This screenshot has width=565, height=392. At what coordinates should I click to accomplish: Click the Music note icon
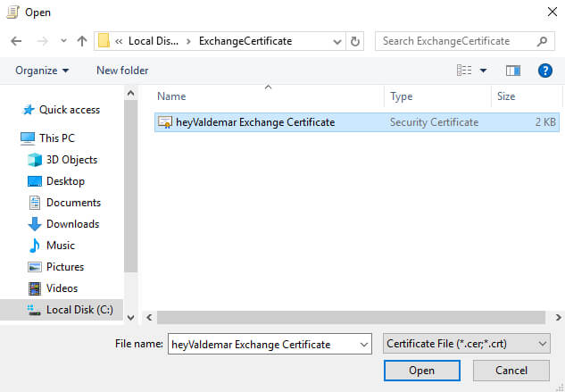pos(35,246)
